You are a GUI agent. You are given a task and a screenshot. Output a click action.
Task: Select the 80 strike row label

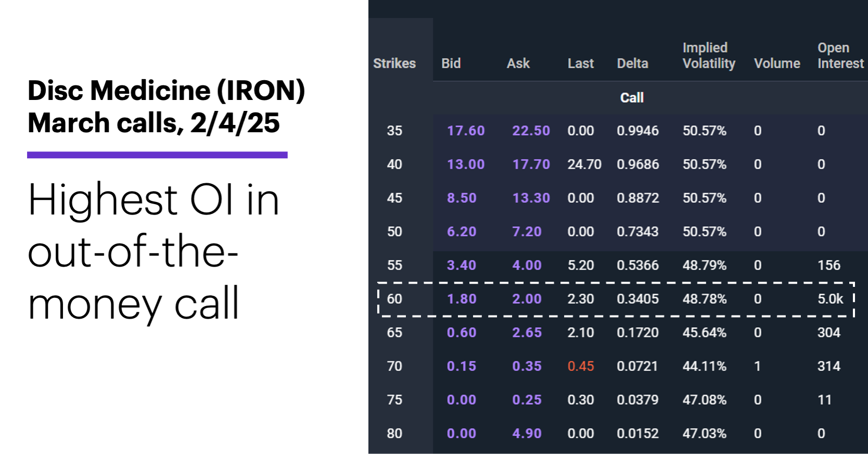[394, 434]
